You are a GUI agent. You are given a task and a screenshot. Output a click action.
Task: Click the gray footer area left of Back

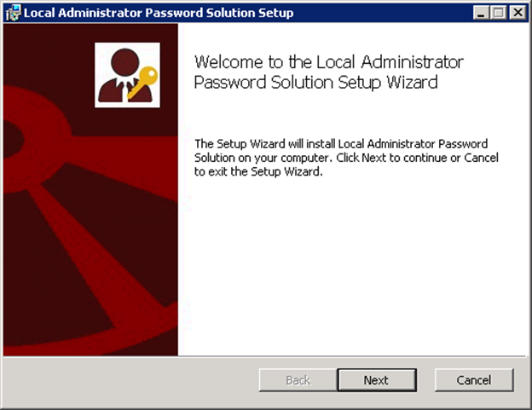pyautogui.click(x=130, y=380)
